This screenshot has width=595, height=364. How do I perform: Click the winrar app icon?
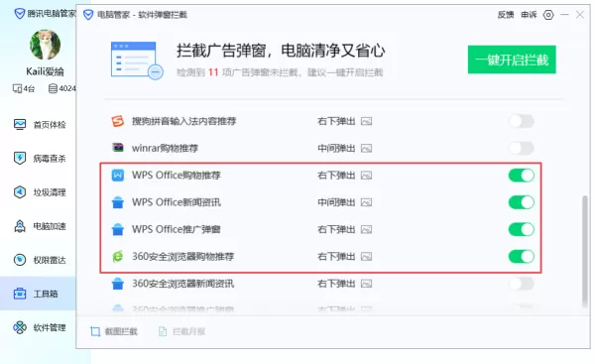click(118, 147)
